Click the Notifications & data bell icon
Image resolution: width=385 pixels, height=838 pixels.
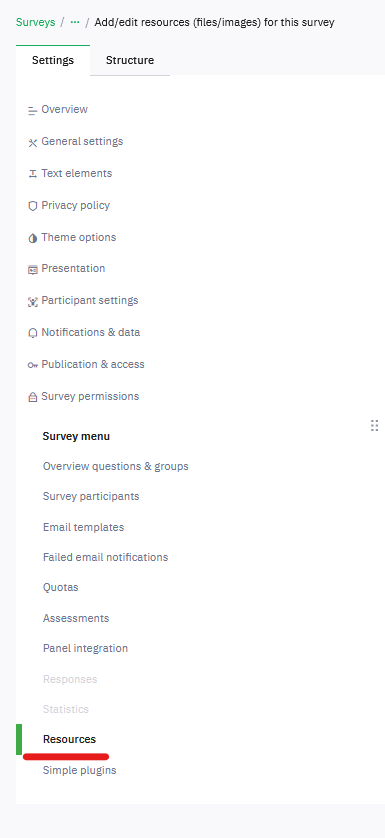33,333
